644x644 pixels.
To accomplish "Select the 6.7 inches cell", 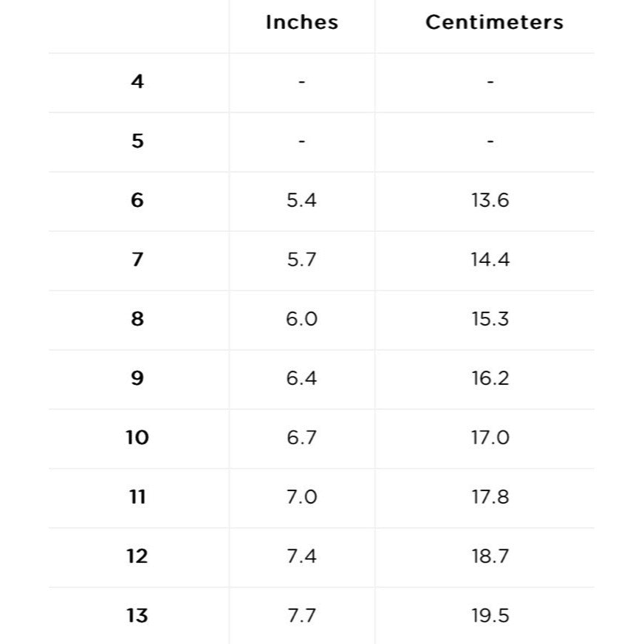I will pyautogui.click(x=301, y=438).
